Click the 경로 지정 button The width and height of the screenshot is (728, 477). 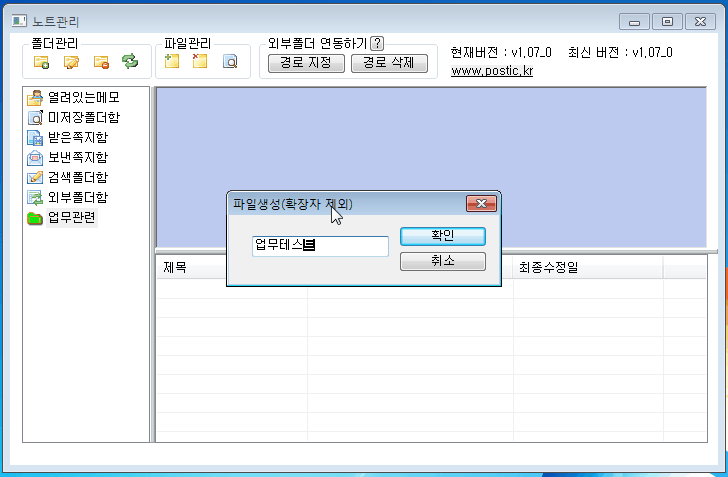306,63
